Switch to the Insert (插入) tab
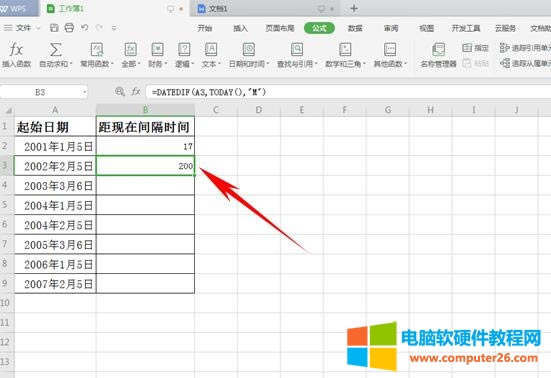Image resolution: width=551 pixels, height=378 pixels. (240, 28)
